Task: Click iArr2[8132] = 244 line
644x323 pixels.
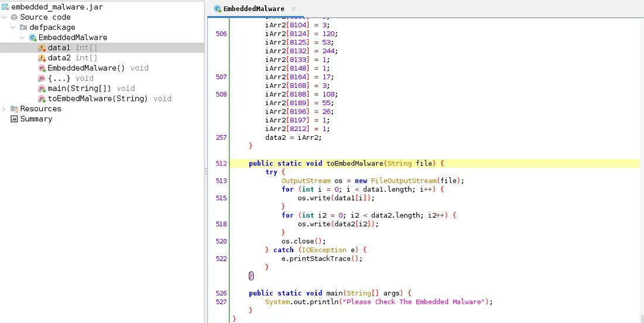Action: pos(302,51)
